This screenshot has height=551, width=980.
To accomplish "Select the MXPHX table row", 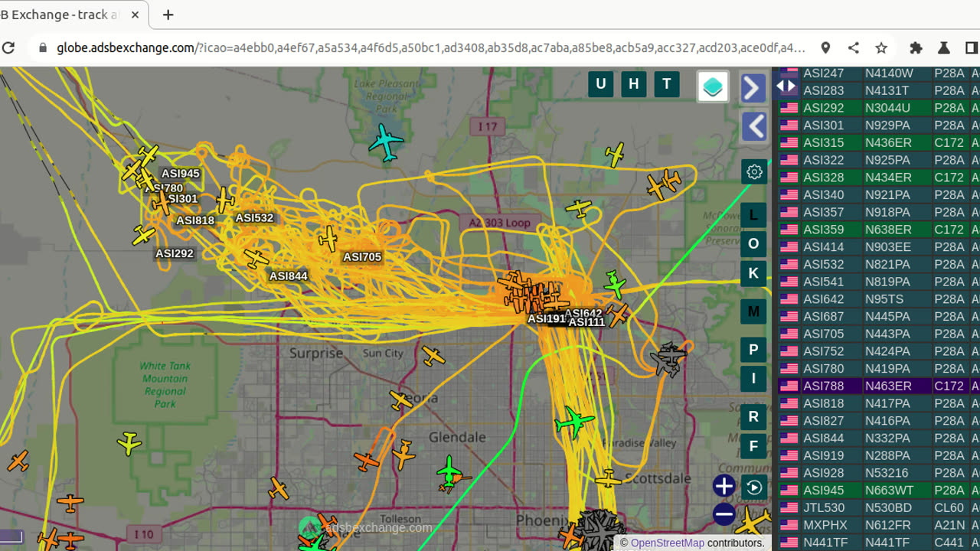I will pyautogui.click(x=878, y=526).
